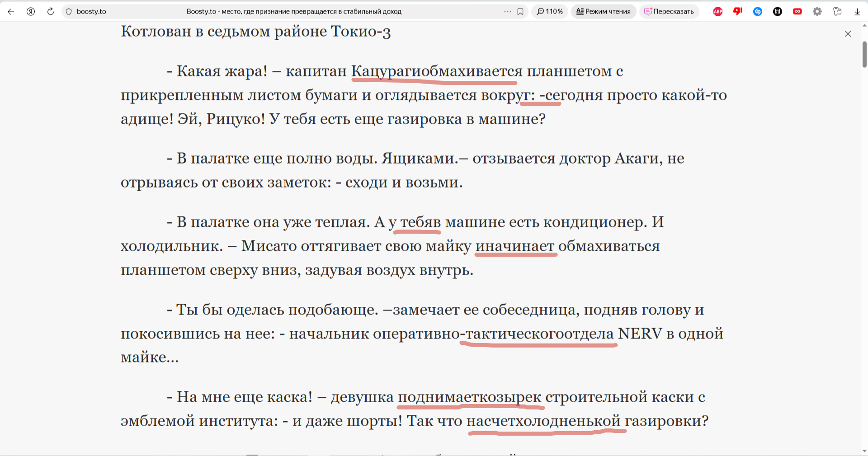Open the Yandex home button
The width and height of the screenshot is (868, 456).
[31, 12]
